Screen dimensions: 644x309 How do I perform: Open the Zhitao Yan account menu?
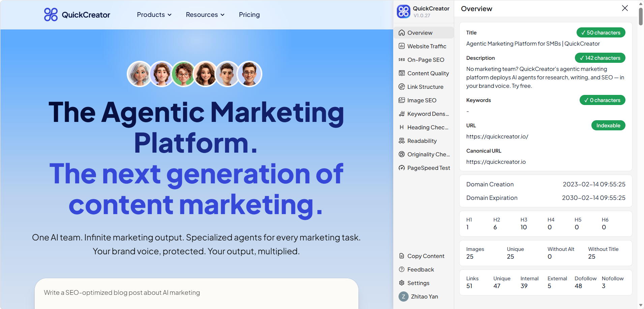(x=419, y=297)
